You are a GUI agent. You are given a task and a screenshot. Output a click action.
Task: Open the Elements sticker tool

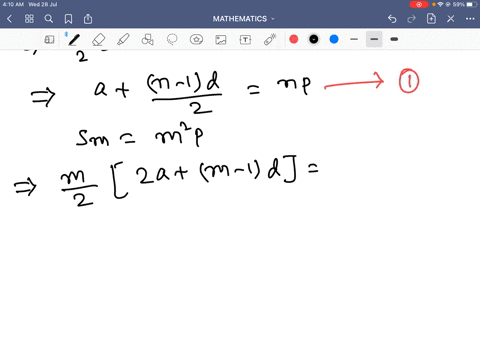pyautogui.click(x=196, y=40)
